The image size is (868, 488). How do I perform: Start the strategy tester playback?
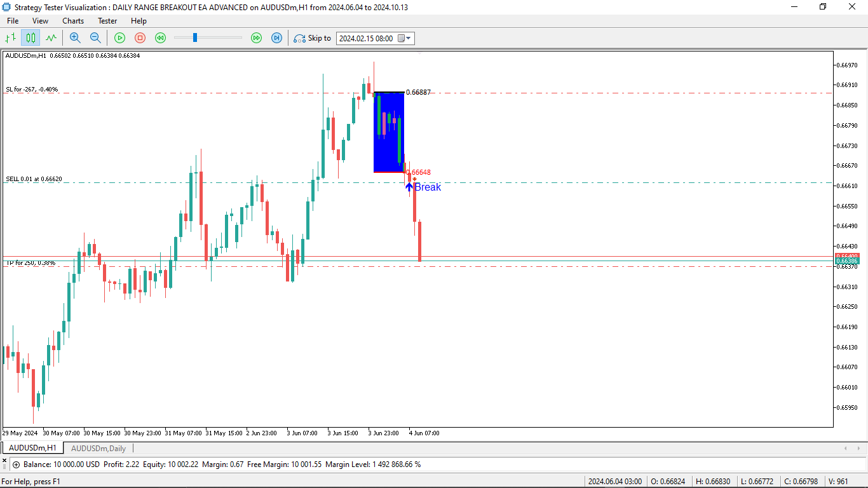click(119, 38)
